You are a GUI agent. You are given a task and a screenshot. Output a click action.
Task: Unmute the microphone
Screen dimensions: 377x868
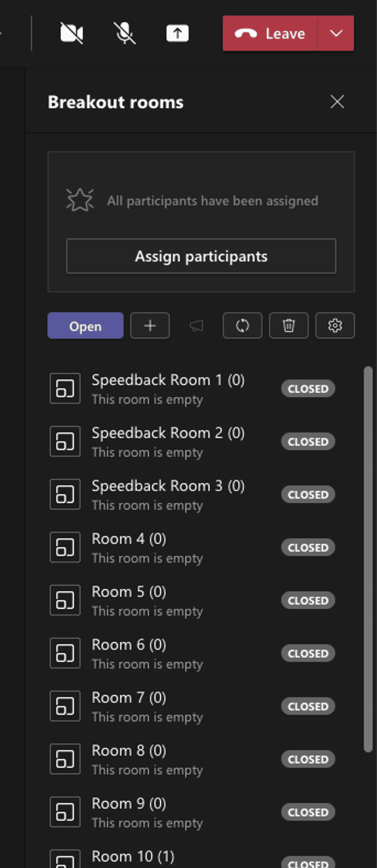pos(124,33)
